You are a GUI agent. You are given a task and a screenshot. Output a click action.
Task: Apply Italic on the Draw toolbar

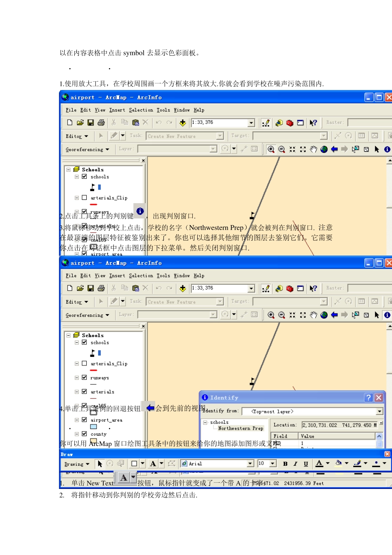295,464
